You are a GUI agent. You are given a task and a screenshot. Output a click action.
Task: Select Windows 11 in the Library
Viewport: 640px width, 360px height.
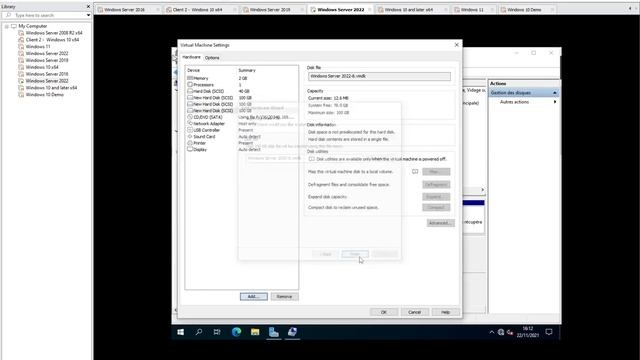tap(38, 47)
